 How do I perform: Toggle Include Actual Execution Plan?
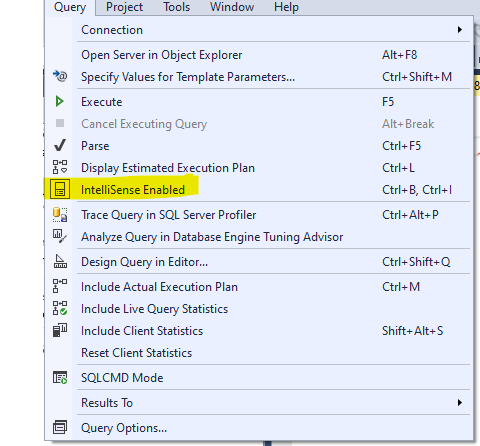click(258, 287)
